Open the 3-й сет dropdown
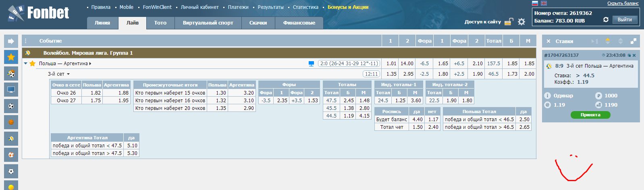644x190 pixels. 59,74
